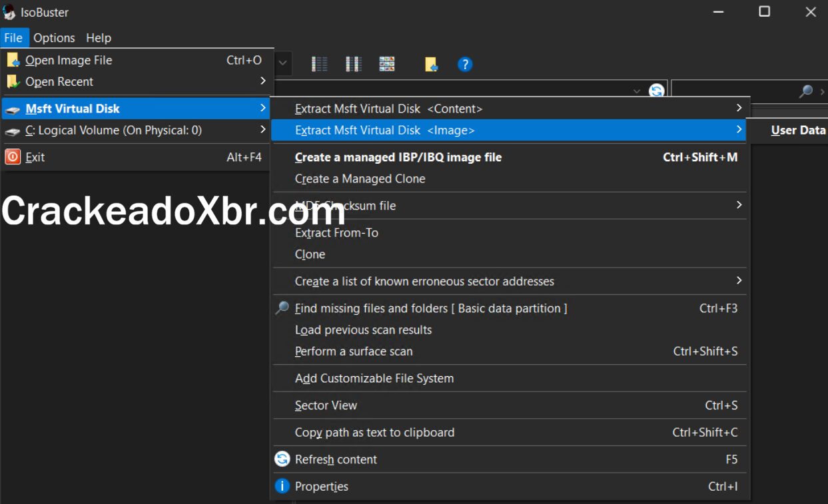This screenshot has width=828, height=504.
Task: Select the Msft Virtual Disk menu entry
Action: point(137,109)
